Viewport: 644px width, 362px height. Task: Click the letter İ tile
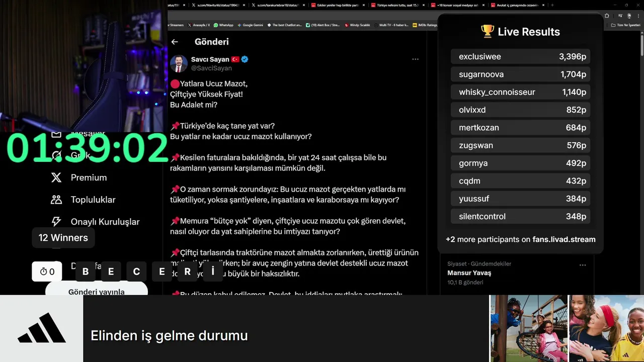213,271
